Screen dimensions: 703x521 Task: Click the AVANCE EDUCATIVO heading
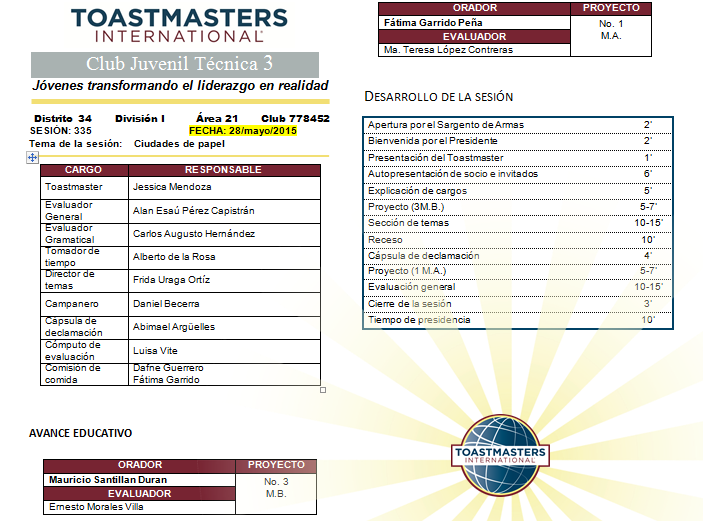point(80,433)
